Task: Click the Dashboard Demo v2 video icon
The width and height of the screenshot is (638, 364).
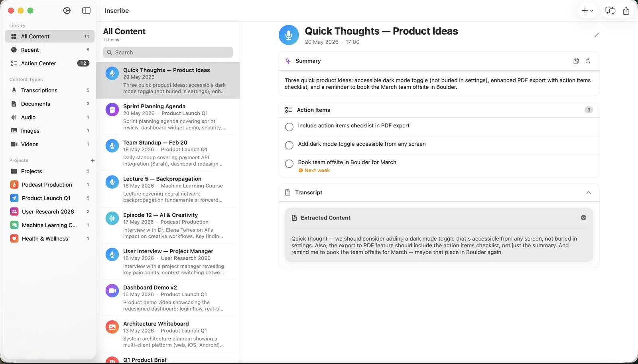Action: tap(112, 291)
